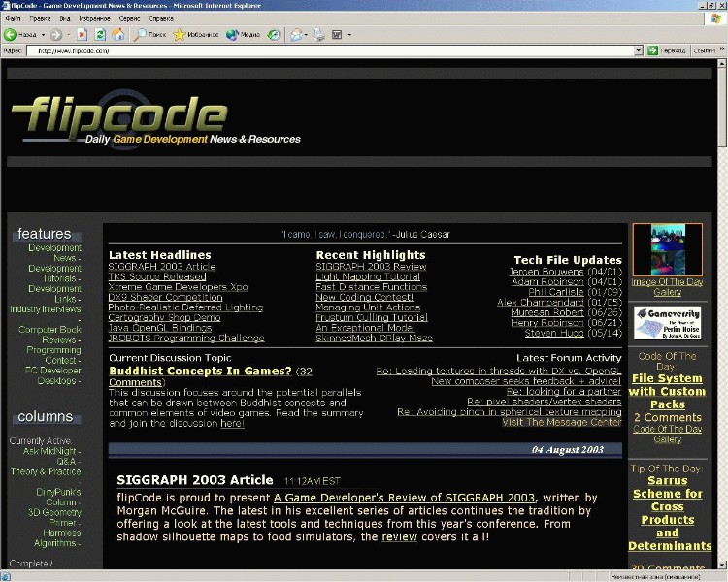Open Re: pixel shaders/vertex shaders forum post
Viewport: 728px width, 582px height.
click(x=545, y=402)
